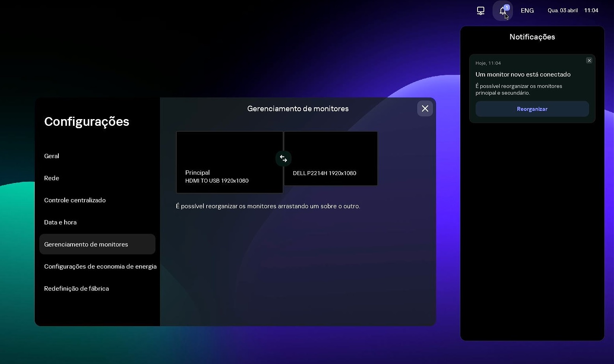The width and height of the screenshot is (614, 364).
Task: Close the Gerenciamento de monitores dialog
Action: point(425,108)
